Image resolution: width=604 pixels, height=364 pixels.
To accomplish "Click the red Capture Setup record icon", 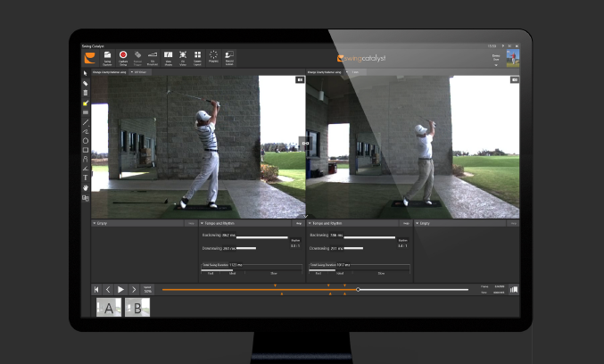I will coord(123,56).
